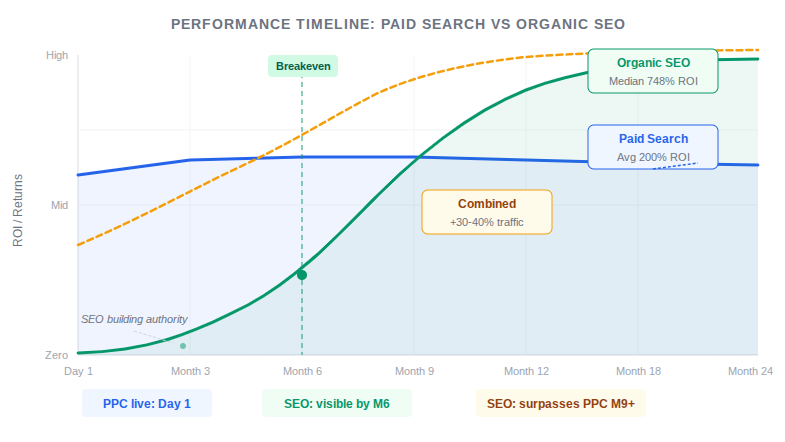The width and height of the screenshot is (785, 442).
Task: Click the Paid Search callout box
Action: (x=653, y=147)
